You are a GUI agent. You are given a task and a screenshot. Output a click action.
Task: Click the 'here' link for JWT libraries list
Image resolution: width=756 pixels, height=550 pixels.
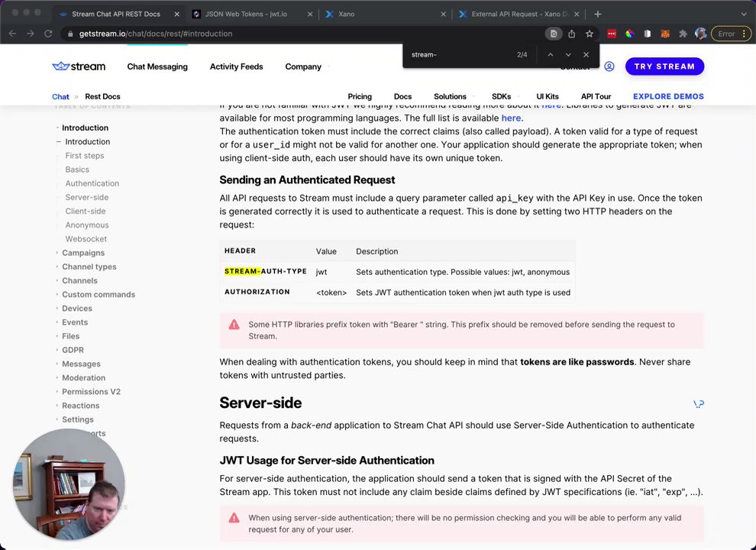tap(511, 118)
